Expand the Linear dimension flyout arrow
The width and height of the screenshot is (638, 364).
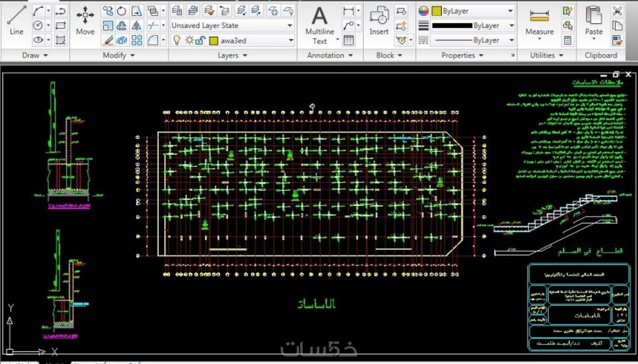click(358, 11)
